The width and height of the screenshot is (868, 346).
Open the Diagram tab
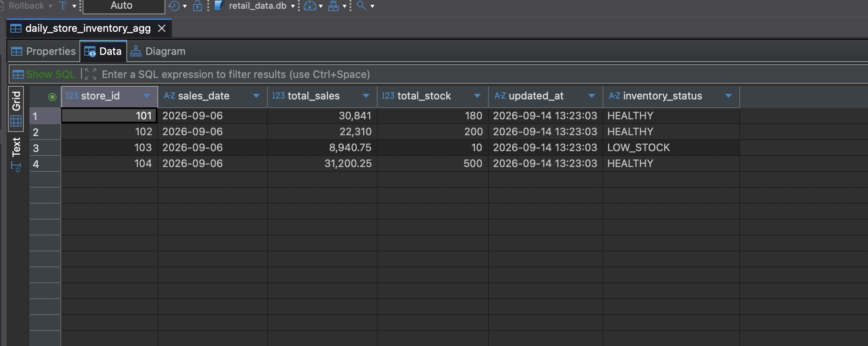click(x=158, y=51)
